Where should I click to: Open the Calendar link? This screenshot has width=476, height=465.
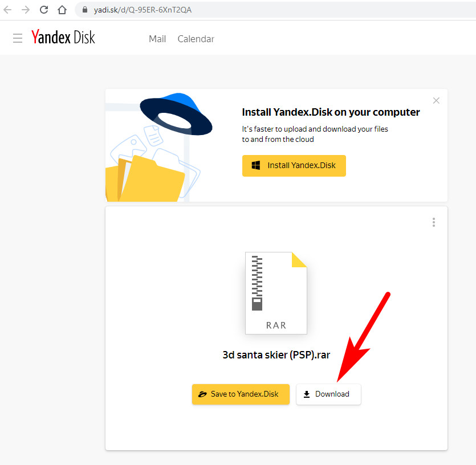[x=196, y=39]
